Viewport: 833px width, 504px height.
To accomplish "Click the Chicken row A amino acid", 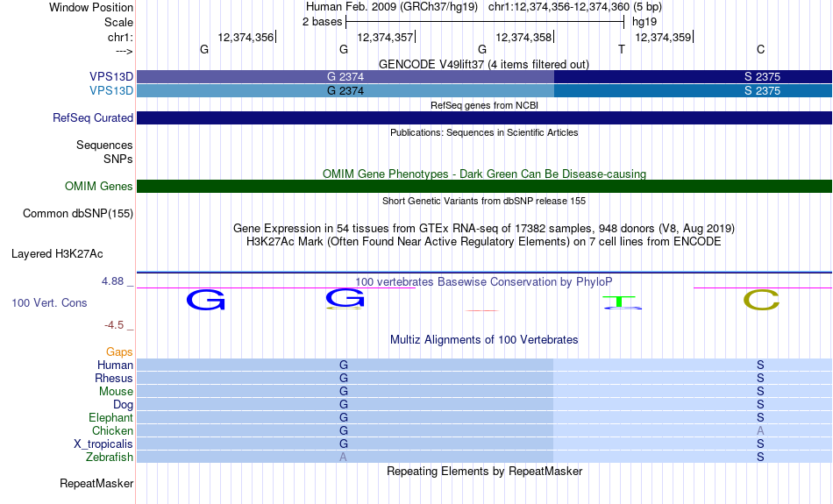I will coord(761,430).
